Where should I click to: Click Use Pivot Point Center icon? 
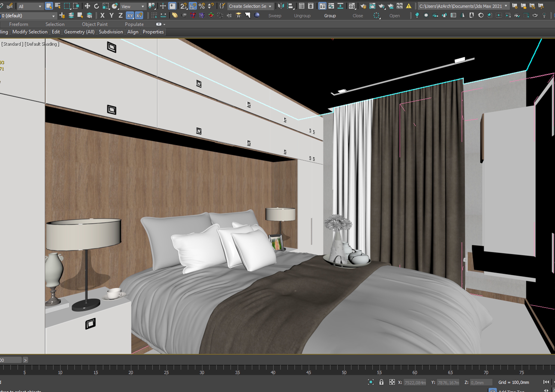[152, 6]
